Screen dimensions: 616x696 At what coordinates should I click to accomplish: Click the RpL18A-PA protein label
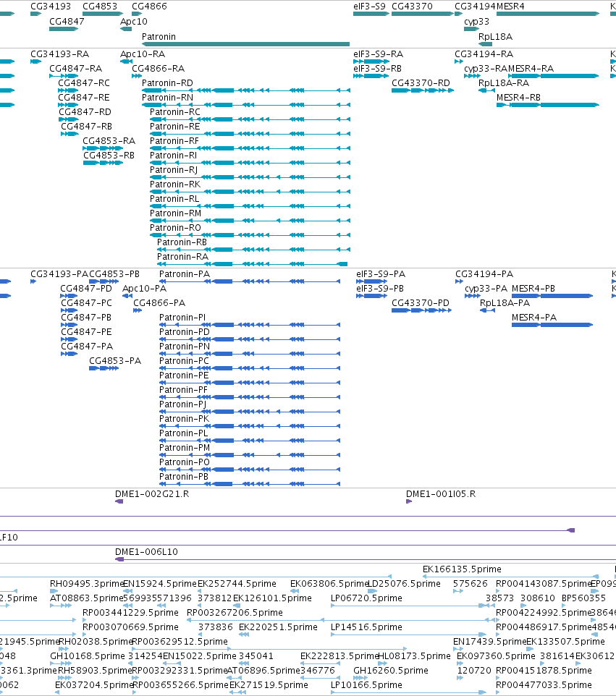point(505,302)
